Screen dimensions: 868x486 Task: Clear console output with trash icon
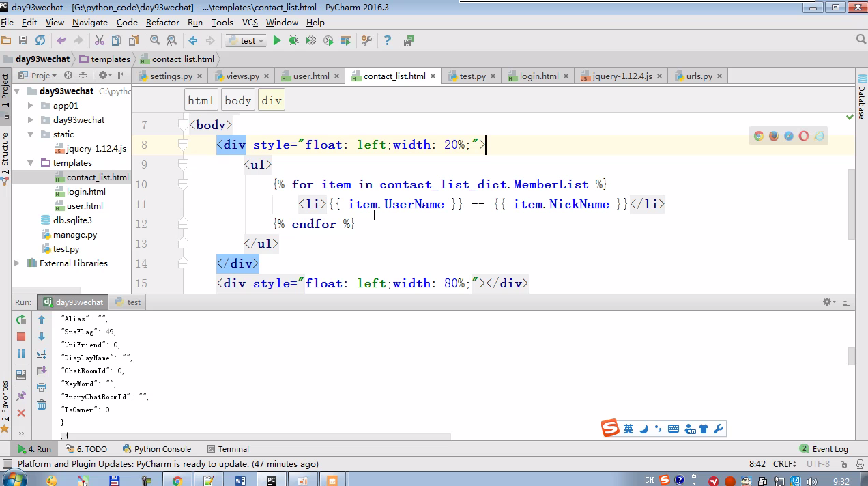(42, 405)
